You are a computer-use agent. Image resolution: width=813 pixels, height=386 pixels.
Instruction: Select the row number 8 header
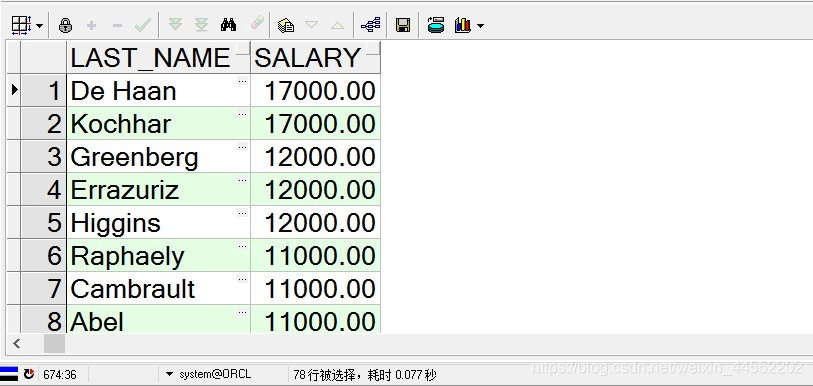(44, 320)
